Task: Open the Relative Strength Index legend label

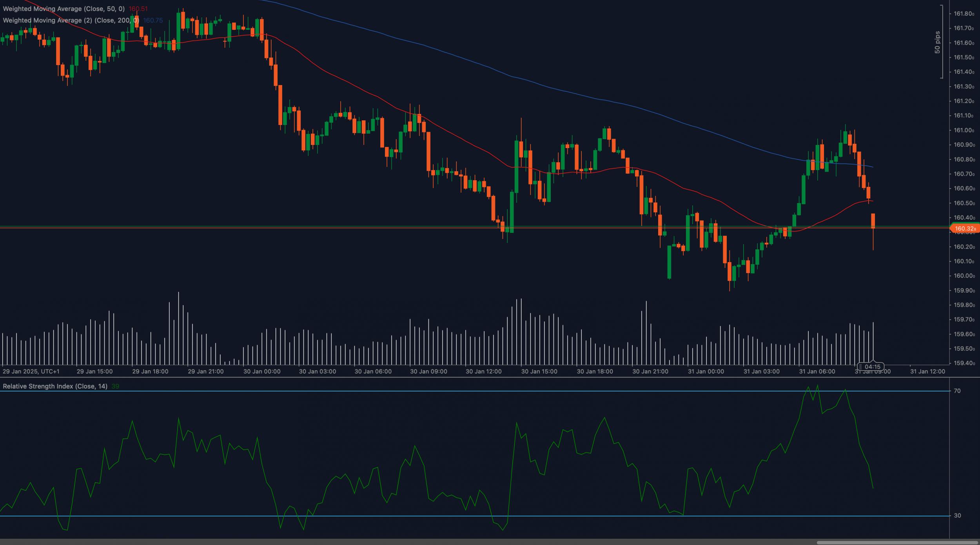Action: [x=55, y=386]
